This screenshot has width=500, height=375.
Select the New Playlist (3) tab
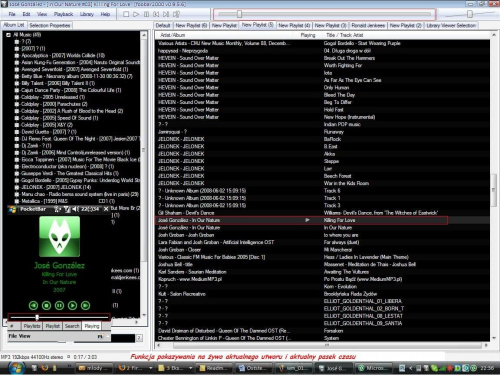click(x=331, y=26)
